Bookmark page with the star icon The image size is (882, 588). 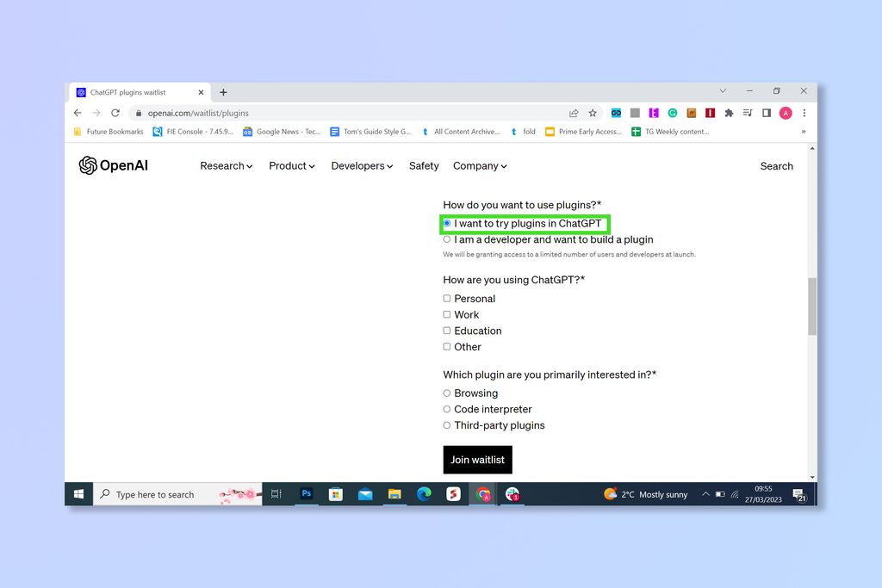[x=593, y=113]
